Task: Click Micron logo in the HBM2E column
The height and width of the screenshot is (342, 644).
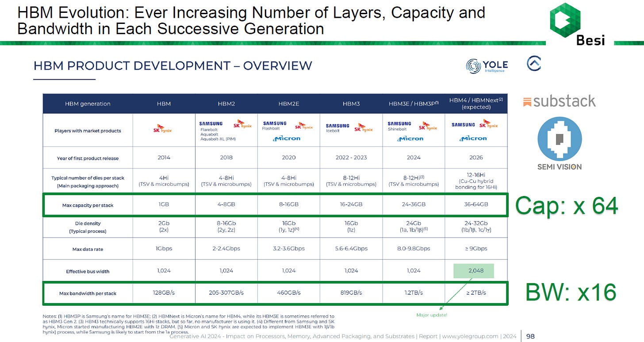Action: click(287, 138)
